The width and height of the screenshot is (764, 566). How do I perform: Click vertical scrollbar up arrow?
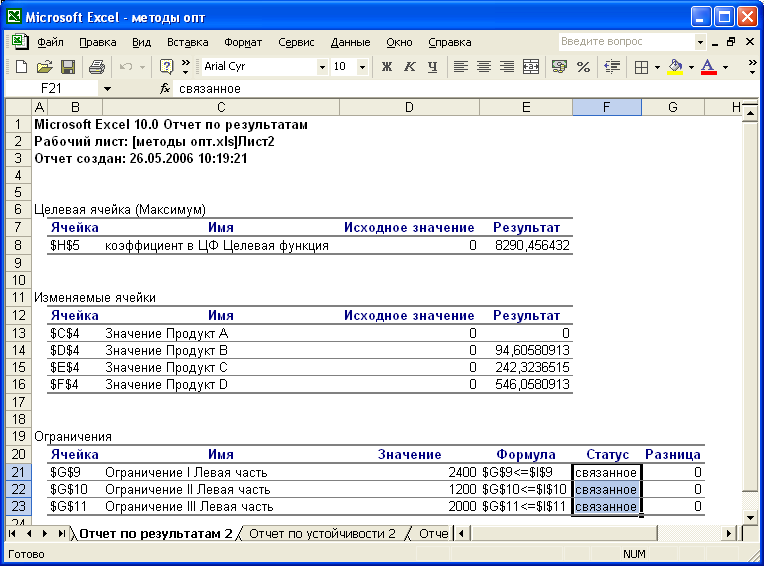pyautogui.click(x=750, y=113)
